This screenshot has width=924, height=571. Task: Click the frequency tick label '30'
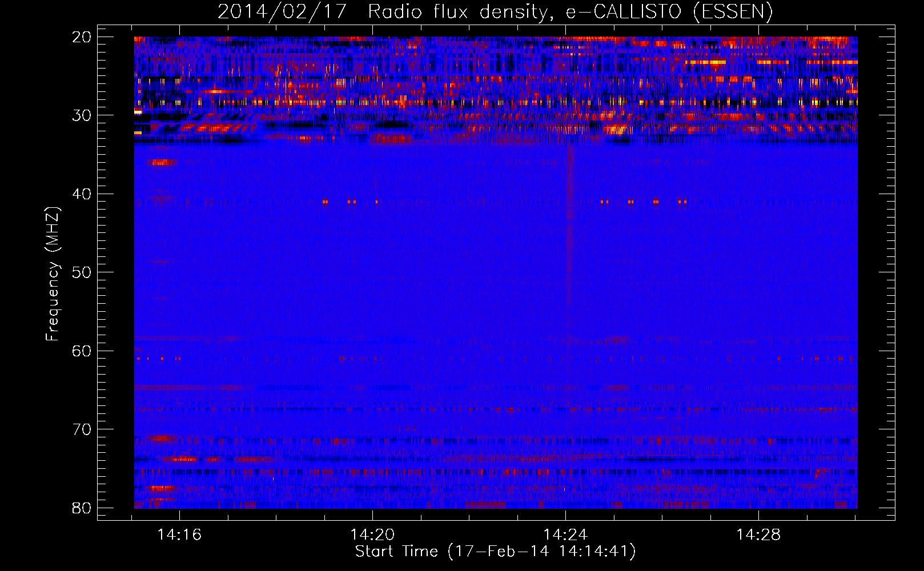(82, 115)
